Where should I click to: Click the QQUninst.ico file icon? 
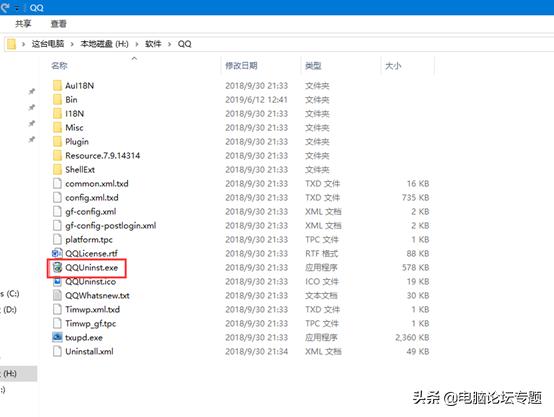(57, 282)
